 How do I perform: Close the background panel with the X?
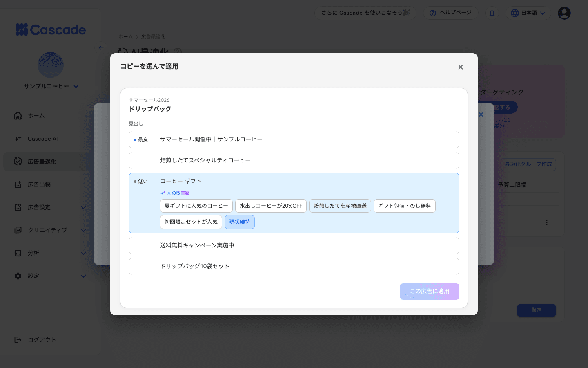[481, 114]
